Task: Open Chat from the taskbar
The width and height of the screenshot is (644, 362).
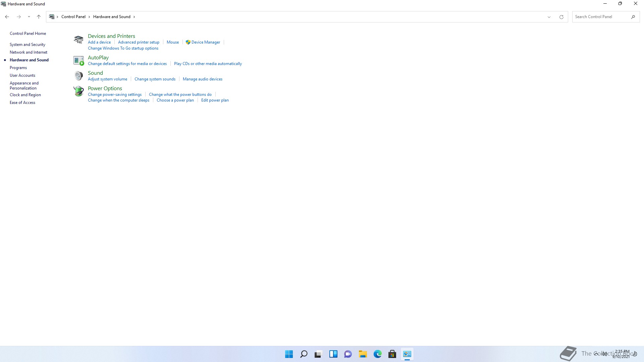Action: click(x=348, y=354)
